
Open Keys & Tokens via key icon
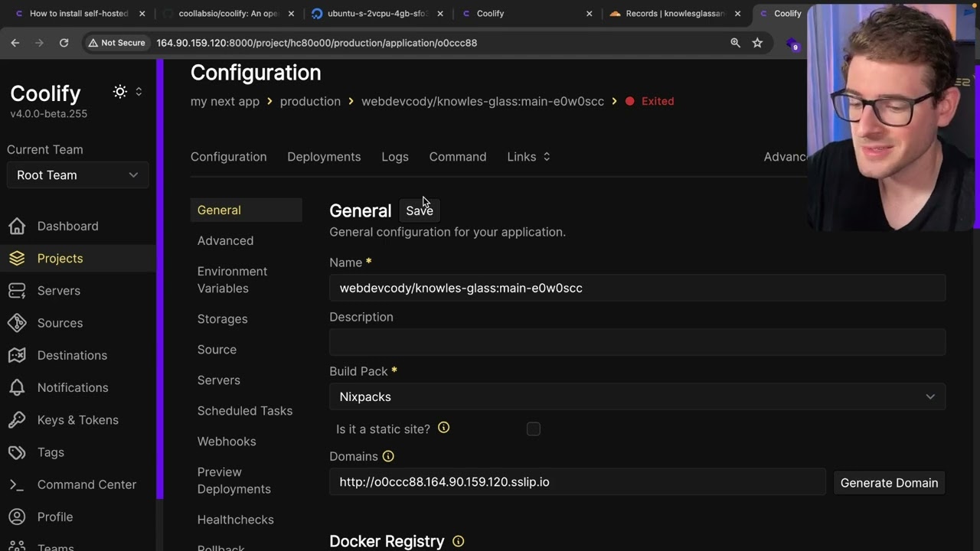pyautogui.click(x=17, y=419)
